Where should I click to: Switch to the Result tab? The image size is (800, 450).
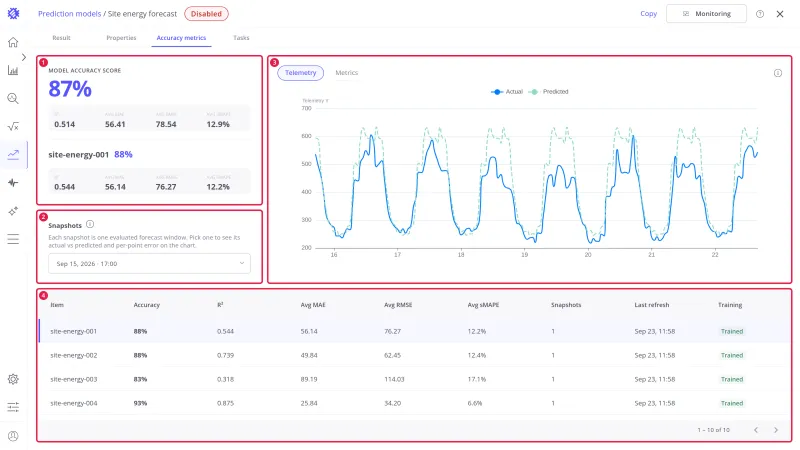point(61,38)
